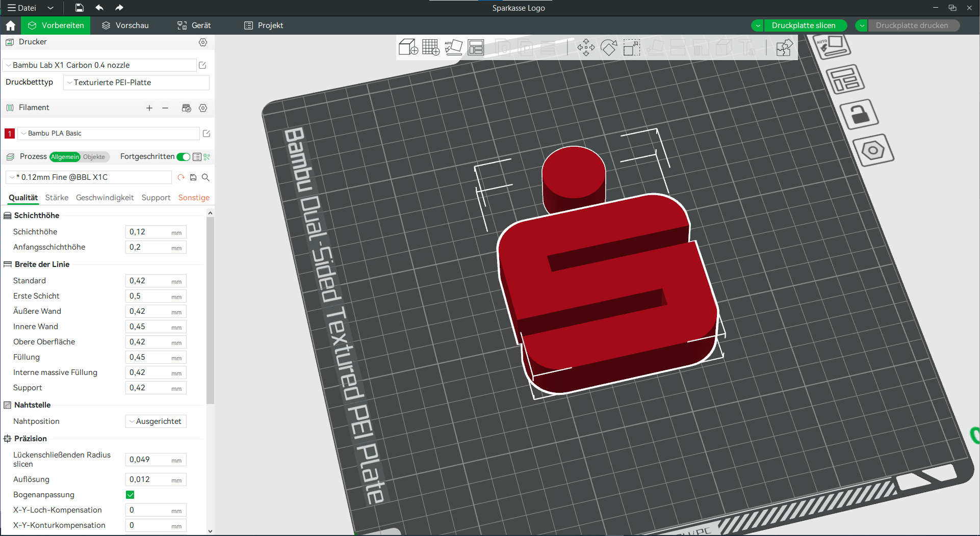Open the Geschwindigkeit settings tab
This screenshot has width=980, height=536.
[105, 198]
